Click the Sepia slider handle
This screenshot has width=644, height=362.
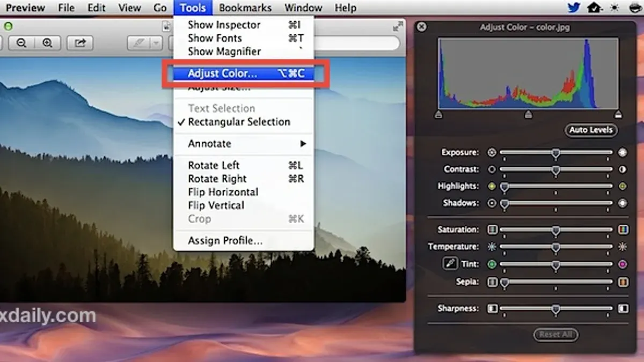click(504, 283)
